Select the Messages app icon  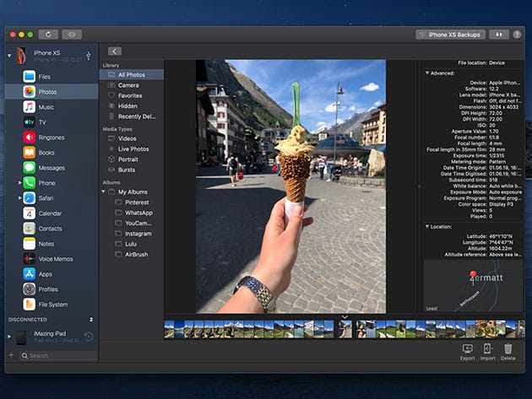point(29,168)
